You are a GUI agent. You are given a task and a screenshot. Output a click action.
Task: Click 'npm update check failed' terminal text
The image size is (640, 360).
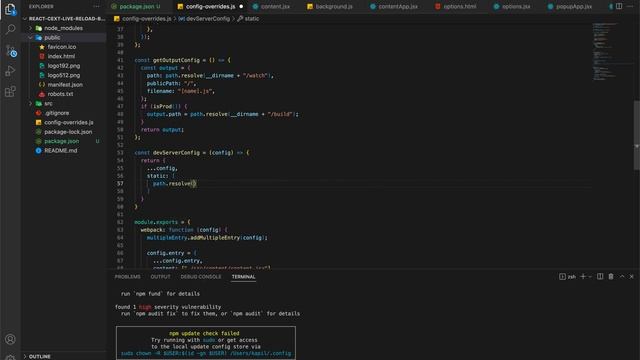(x=204, y=333)
